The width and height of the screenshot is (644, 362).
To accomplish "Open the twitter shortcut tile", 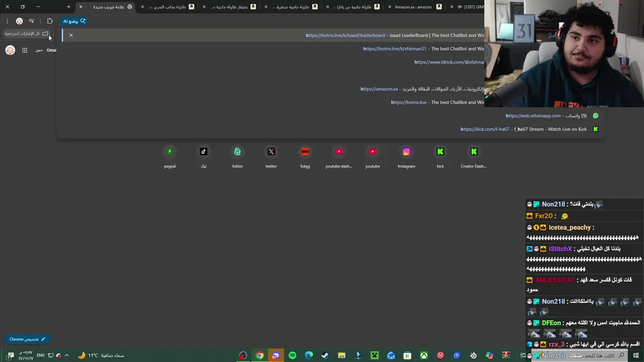I will click(271, 157).
